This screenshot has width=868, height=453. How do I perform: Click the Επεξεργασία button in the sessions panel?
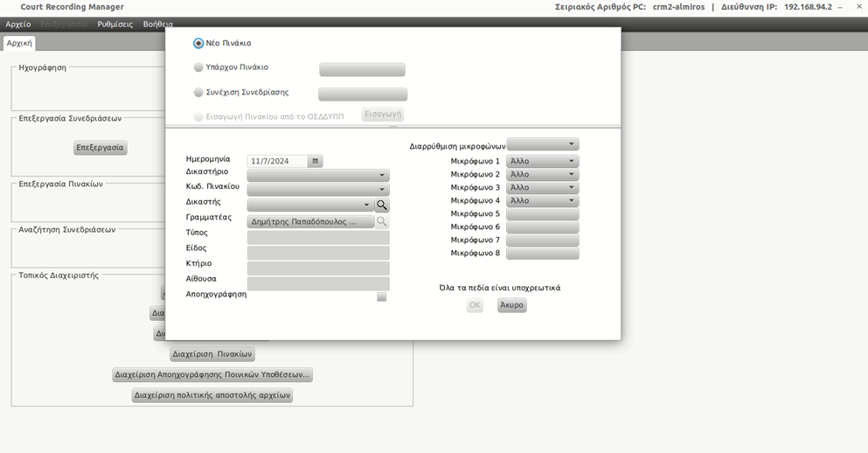(x=101, y=148)
